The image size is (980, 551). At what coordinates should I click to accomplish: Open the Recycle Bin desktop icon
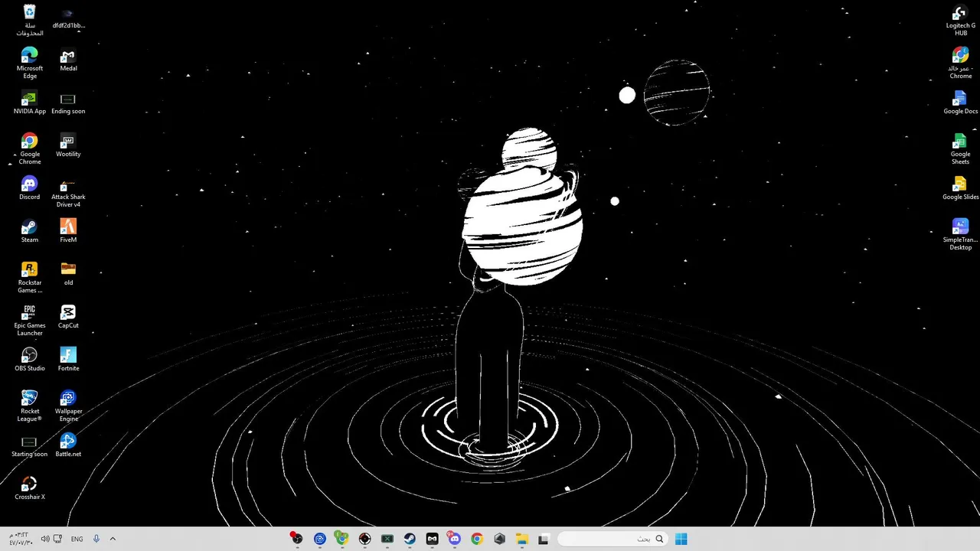coord(29,21)
